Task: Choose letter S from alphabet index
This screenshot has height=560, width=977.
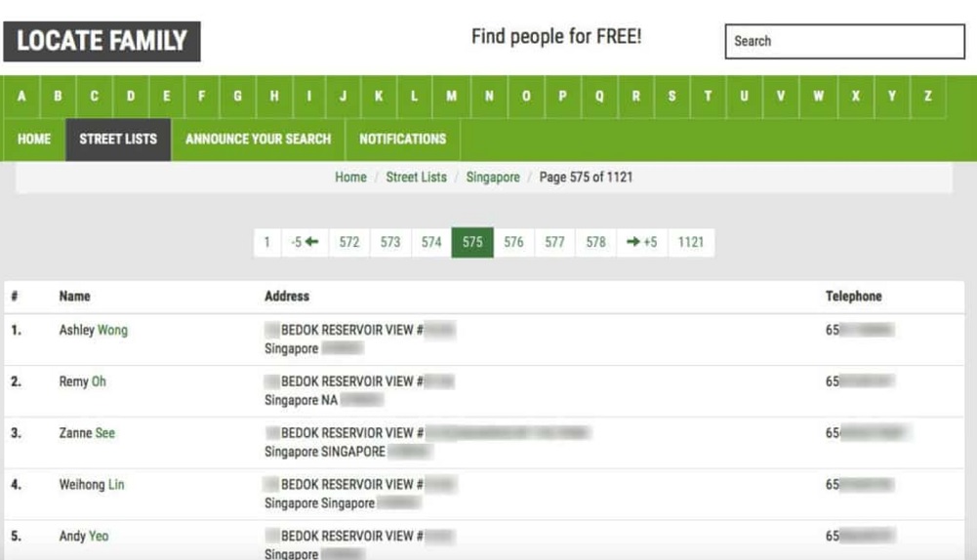Action: [672, 97]
